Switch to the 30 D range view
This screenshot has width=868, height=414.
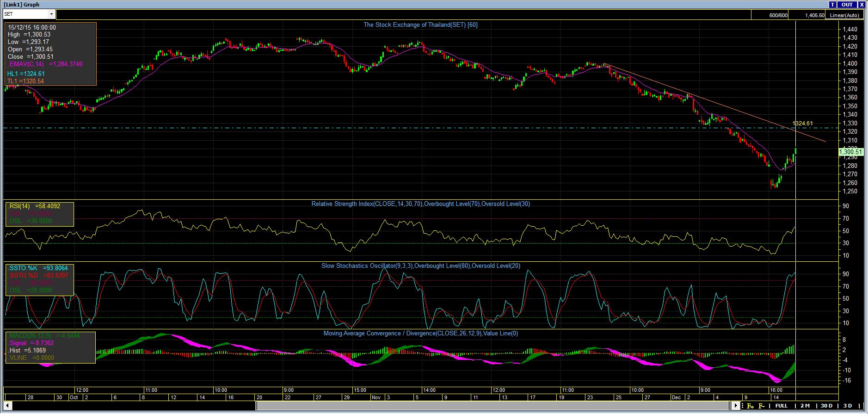(826, 406)
